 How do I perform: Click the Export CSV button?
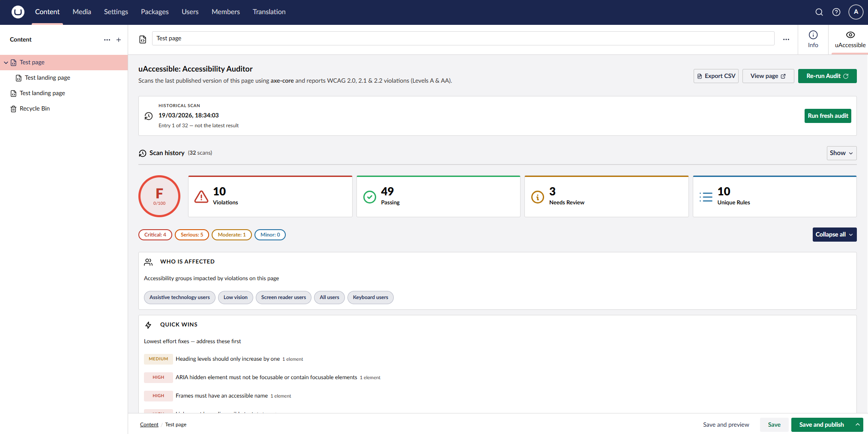[x=716, y=76]
